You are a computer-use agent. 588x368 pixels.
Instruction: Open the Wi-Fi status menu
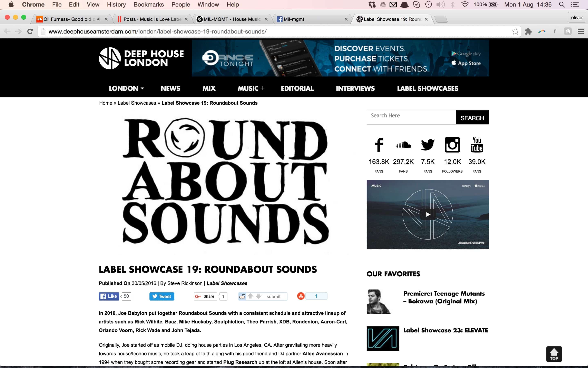pyautogui.click(x=464, y=4)
